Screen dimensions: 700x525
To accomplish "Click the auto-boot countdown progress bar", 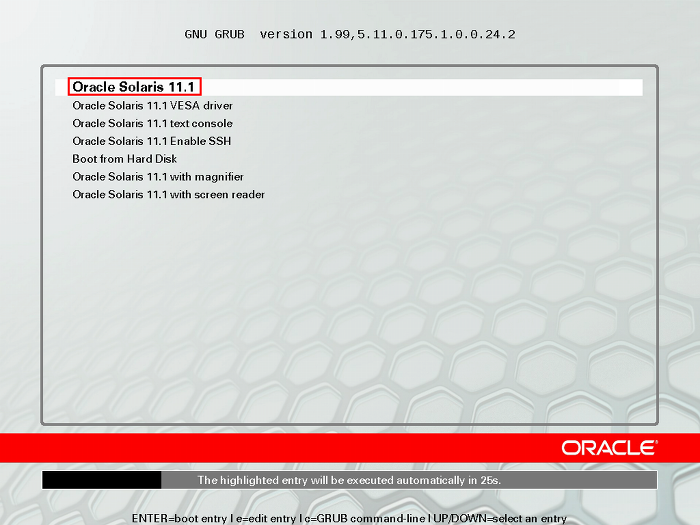I will pyautogui.click(x=350, y=480).
